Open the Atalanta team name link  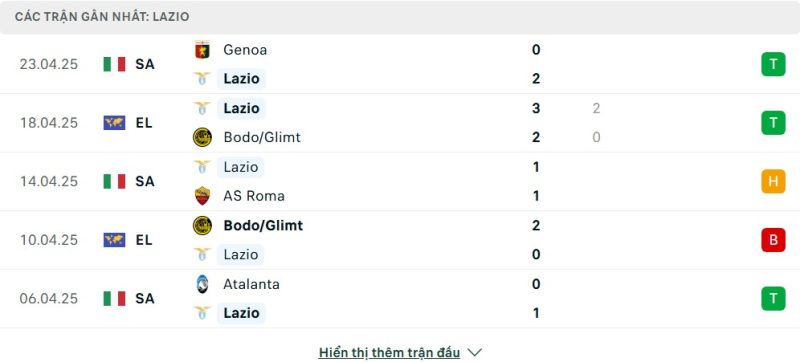point(251,284)
